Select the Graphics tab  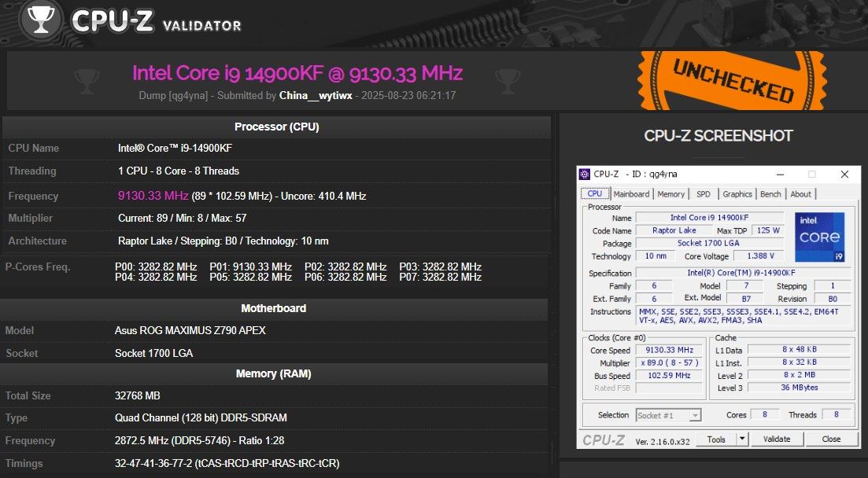[x=737, y=194]
